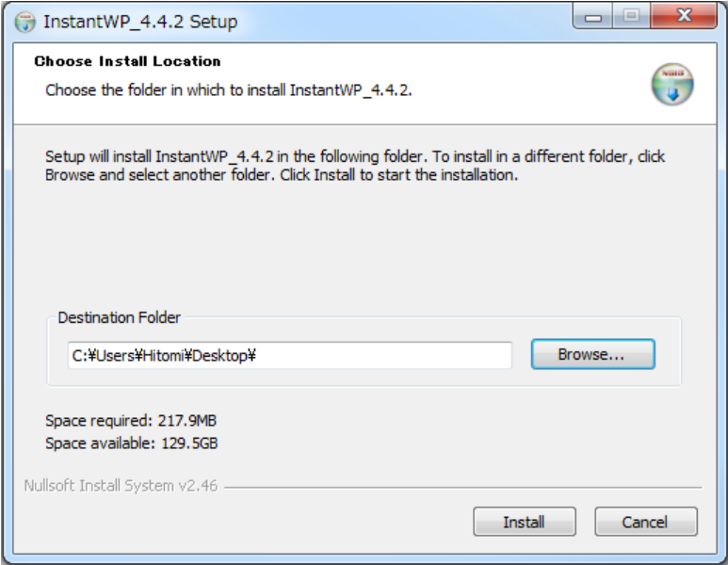The width and height of the screenshot is (728, 565).
Task: Start installation with the Install button
Action: (525, 522)
